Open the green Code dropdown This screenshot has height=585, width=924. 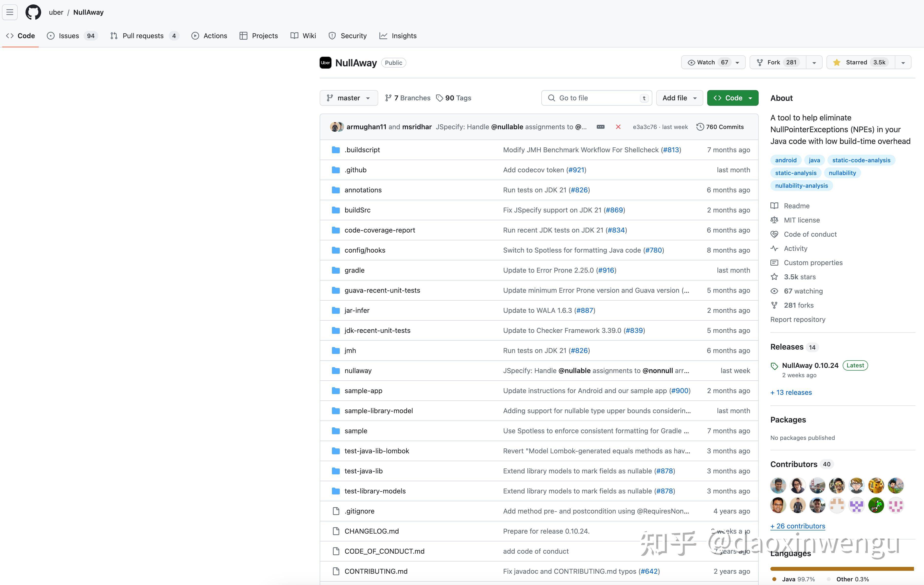[x=732, y=98]
